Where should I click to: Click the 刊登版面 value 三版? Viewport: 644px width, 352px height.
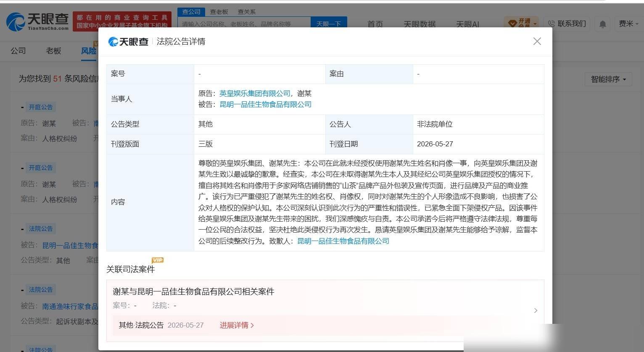(x=206, y=144)
